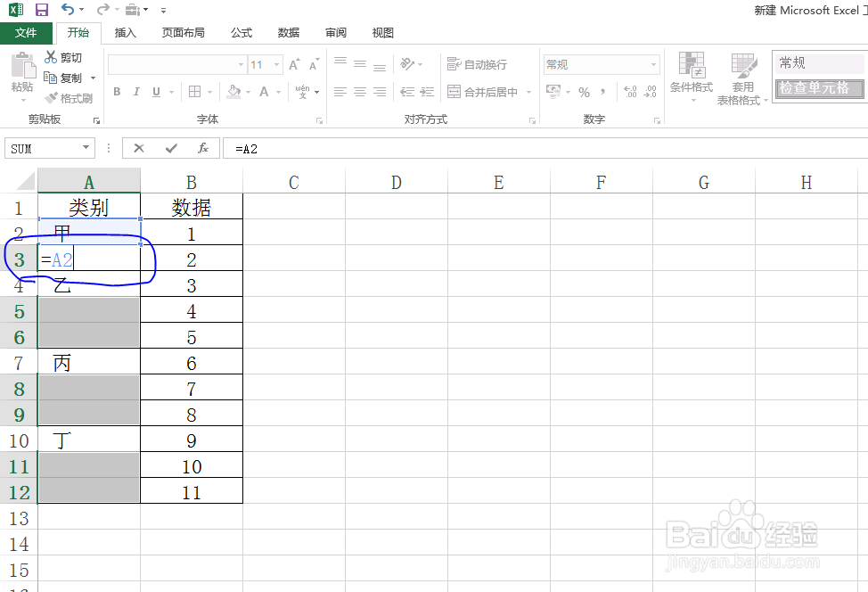Apply merge and center (合并后居中)

coord(484,92)
